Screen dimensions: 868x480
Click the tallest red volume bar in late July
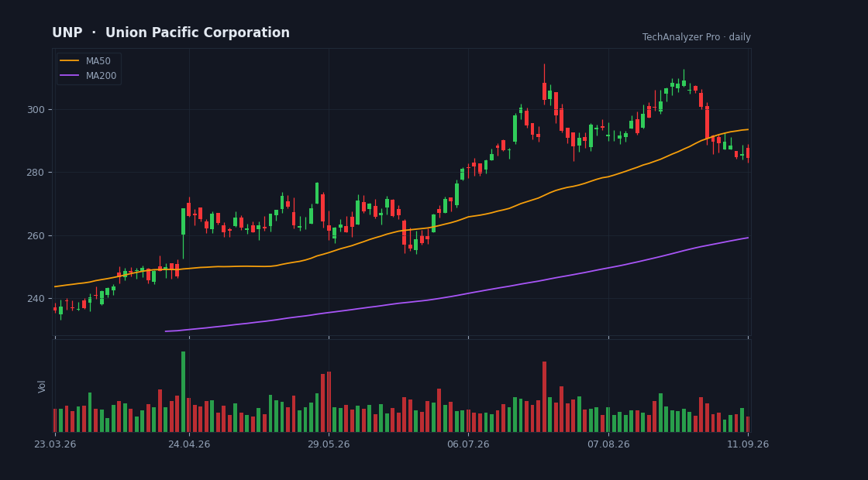(x=544, y=396)
